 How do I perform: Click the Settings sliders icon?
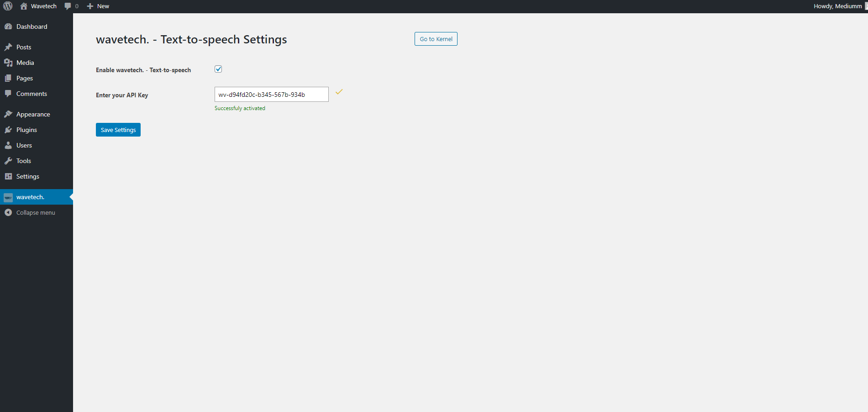point(8,176)
